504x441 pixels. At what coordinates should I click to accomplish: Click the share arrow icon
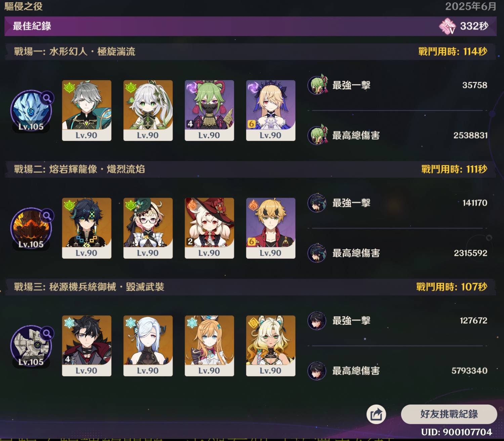pos(376,414)
